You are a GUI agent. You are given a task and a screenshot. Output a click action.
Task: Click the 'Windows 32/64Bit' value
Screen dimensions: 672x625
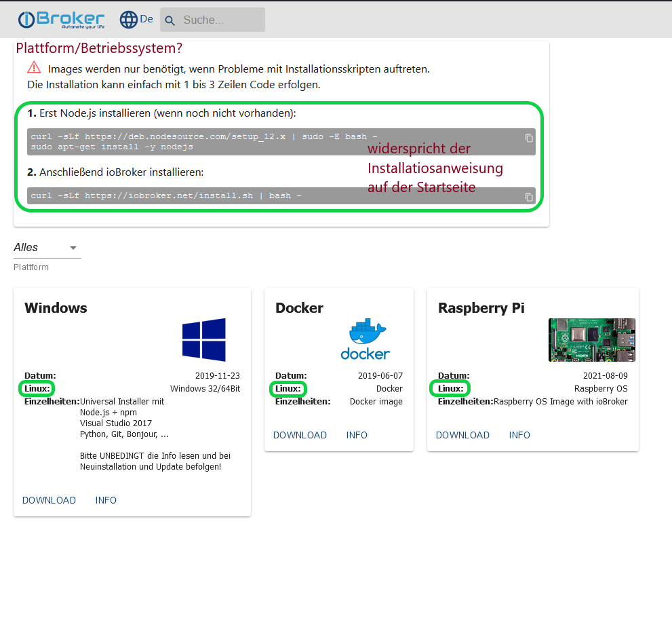click(205, 389)
